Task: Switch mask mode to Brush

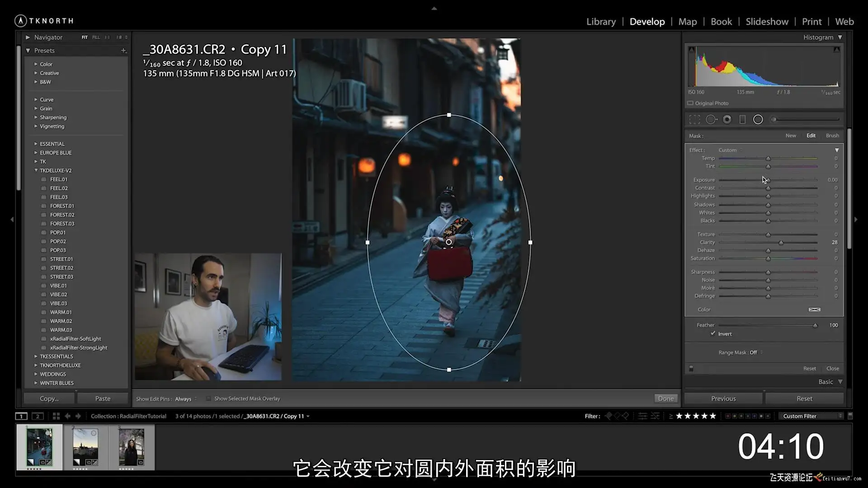Action: [x=832, y=136]
